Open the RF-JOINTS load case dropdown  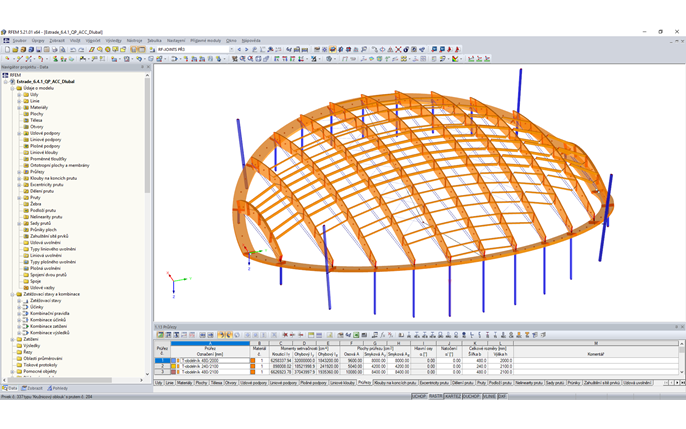(x=231, y=49)
